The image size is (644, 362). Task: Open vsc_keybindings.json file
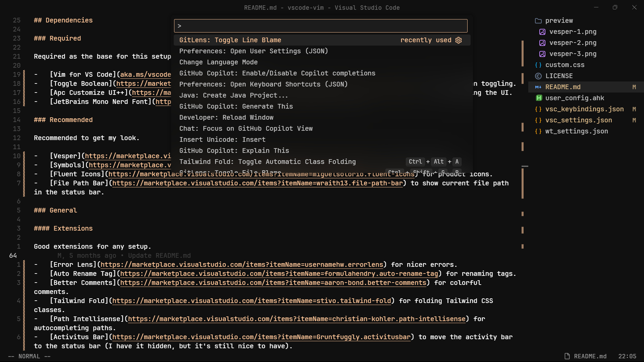[586, 109]
